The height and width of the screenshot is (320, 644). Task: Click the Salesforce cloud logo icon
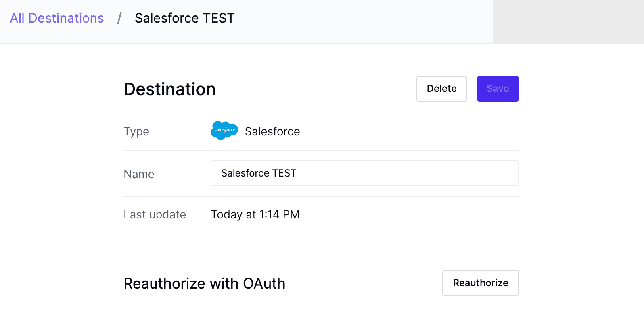(x=224, y=131)
